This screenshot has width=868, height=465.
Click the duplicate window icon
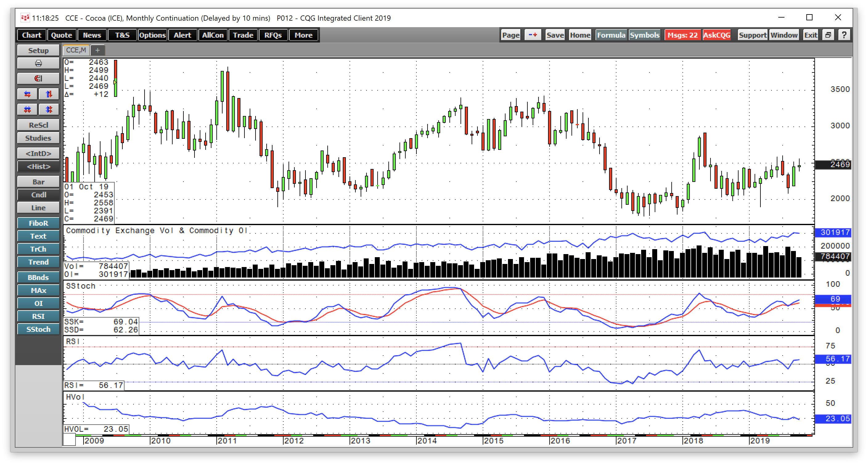828,35
